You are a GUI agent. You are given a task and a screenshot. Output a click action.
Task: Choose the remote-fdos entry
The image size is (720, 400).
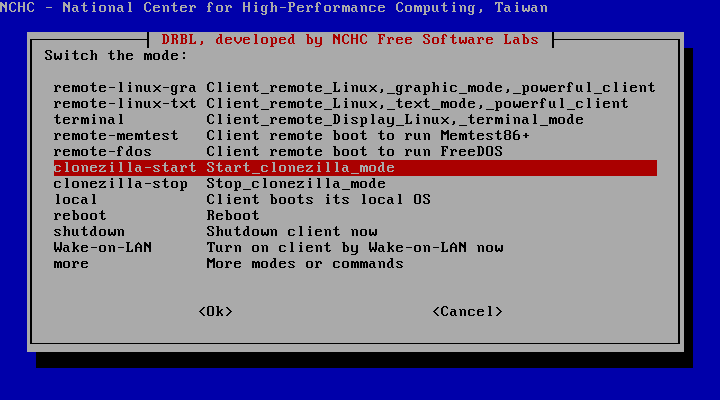click(355, 152)
